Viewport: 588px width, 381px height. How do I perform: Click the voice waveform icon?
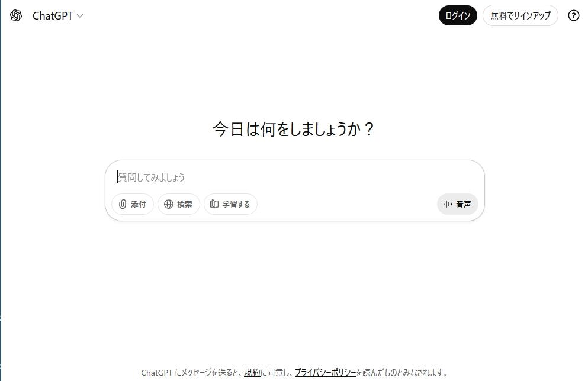(448, 204)
